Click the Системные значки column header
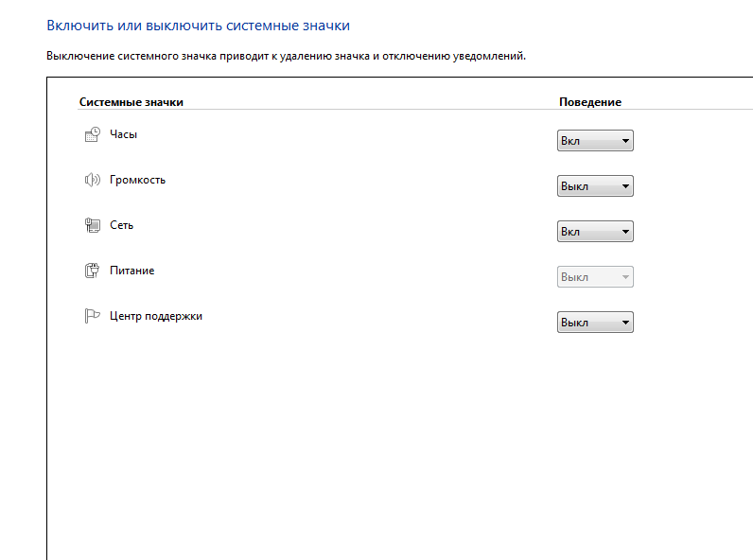753x560 pixels. pyautogui.click(x=131, y=102)
